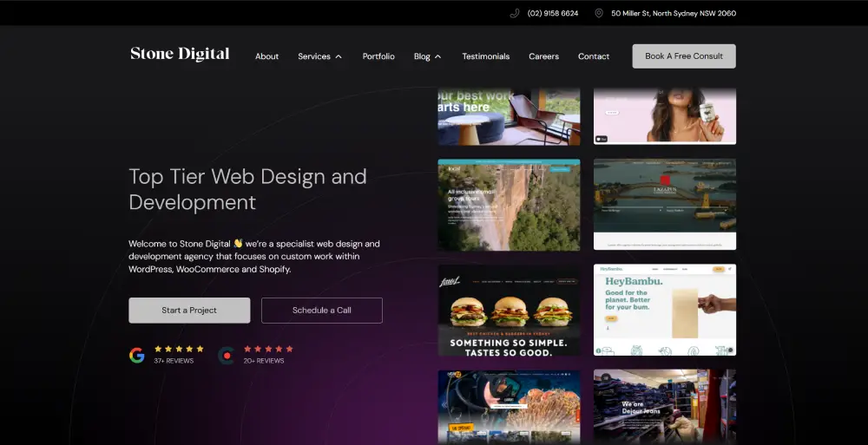Click the Schedule a Call button
Viewport: 868px width, 445px height.
coord(322,311)
